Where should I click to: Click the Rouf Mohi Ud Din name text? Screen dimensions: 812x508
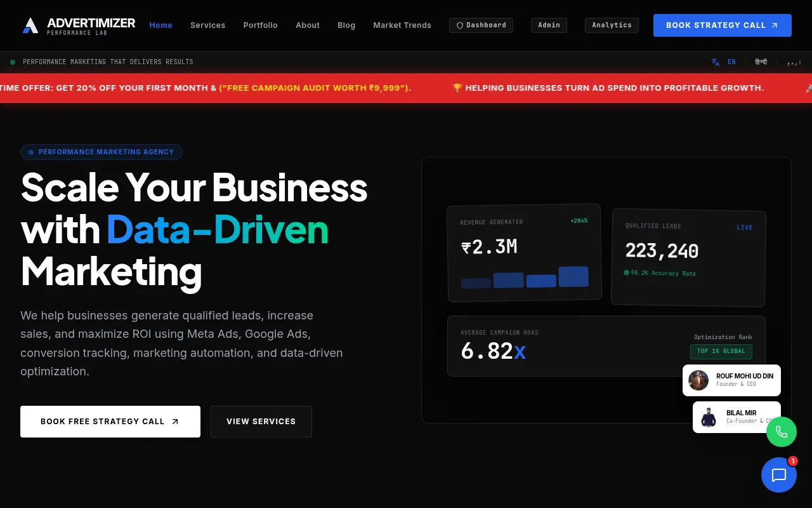pyautogui.click(x=745, y=376)
